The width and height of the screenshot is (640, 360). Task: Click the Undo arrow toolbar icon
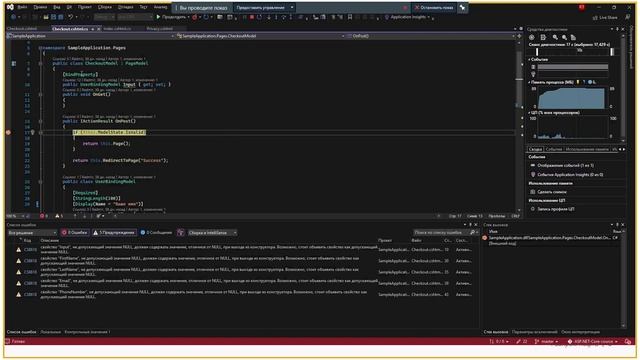coord(70,17)
